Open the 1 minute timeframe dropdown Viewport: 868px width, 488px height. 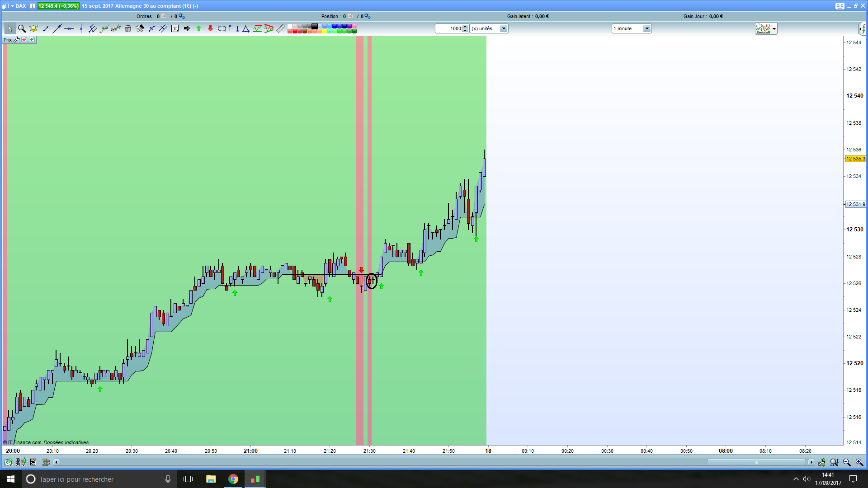click(647, 28)
